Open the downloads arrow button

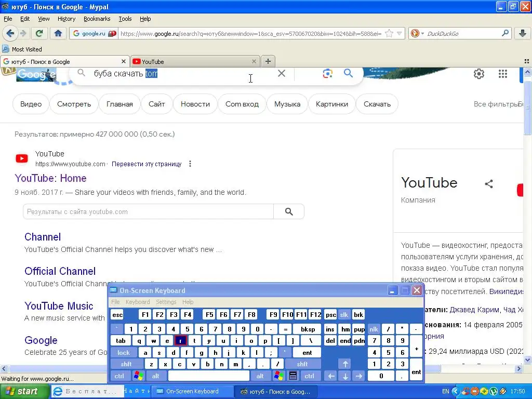[x=523, y=33]
